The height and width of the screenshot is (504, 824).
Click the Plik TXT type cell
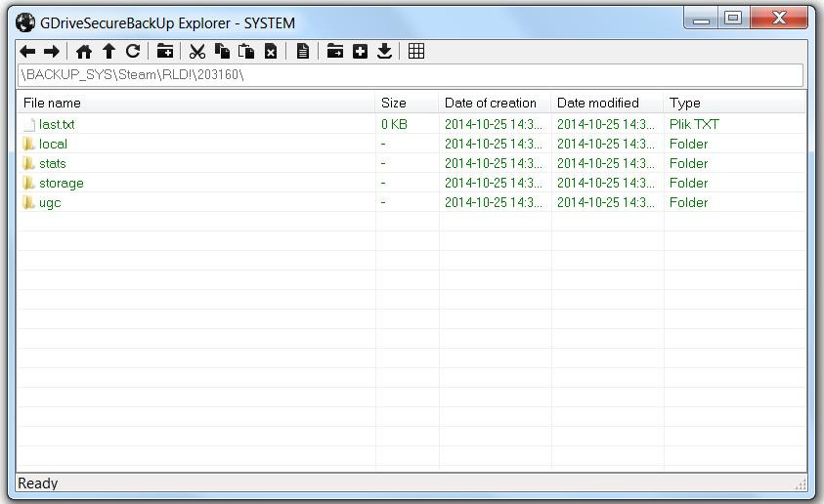[694, 124]
